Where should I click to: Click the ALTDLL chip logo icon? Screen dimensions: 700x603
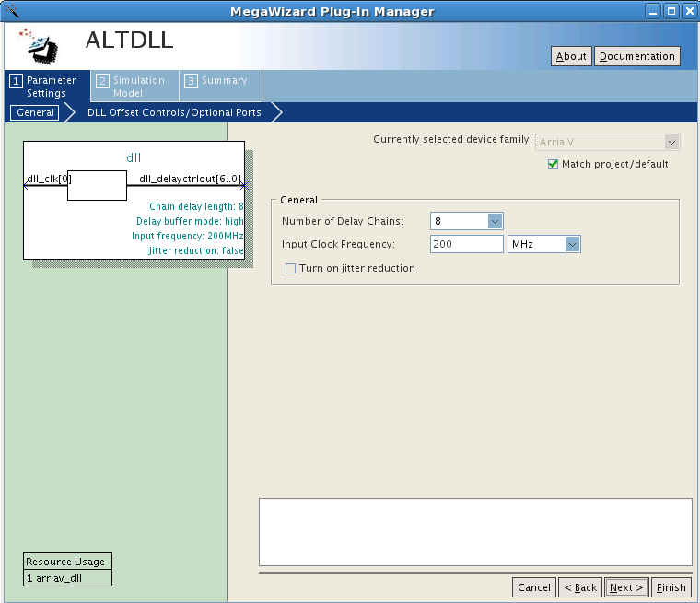(x=39, y=46)
